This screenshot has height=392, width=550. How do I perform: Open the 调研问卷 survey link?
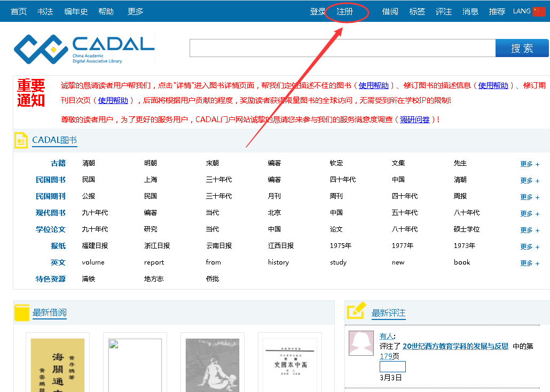click(414, 120)
